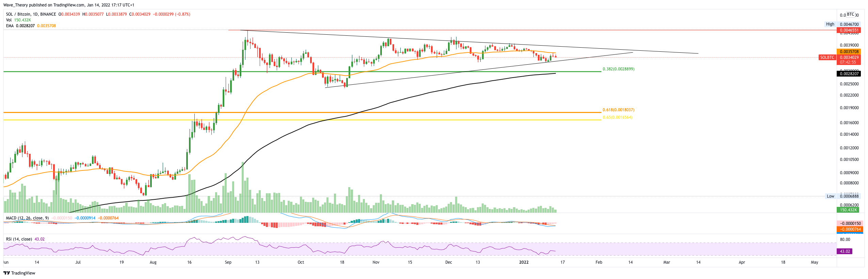Click the 0.618(0.0018037) Fibonacci label
Screen dimensions: 868x279
(x=618, y=110)
